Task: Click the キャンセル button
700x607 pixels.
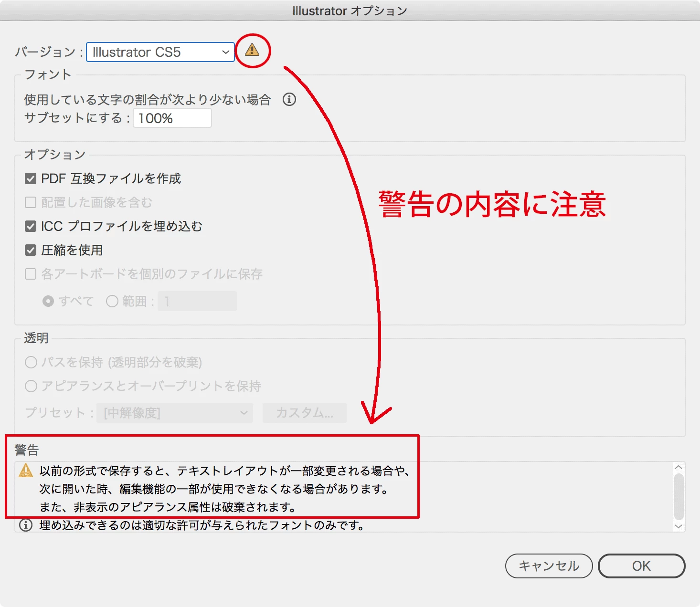Action: (549, 566)
